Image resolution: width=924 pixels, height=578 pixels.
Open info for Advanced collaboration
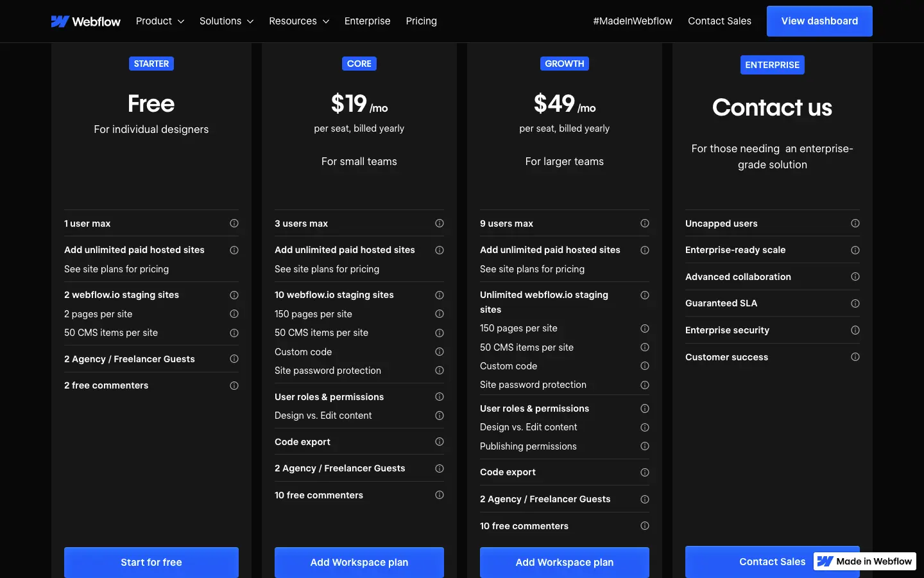click(855, 277)
